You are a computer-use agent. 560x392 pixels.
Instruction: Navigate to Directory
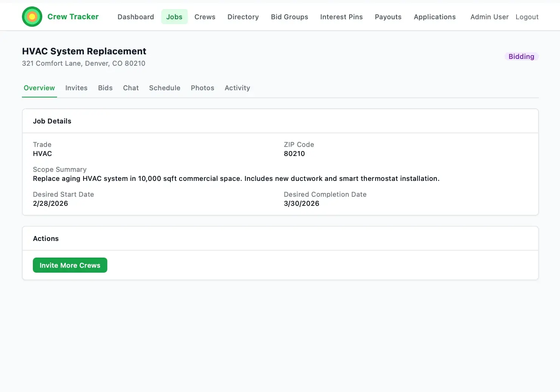coord(243,17)
